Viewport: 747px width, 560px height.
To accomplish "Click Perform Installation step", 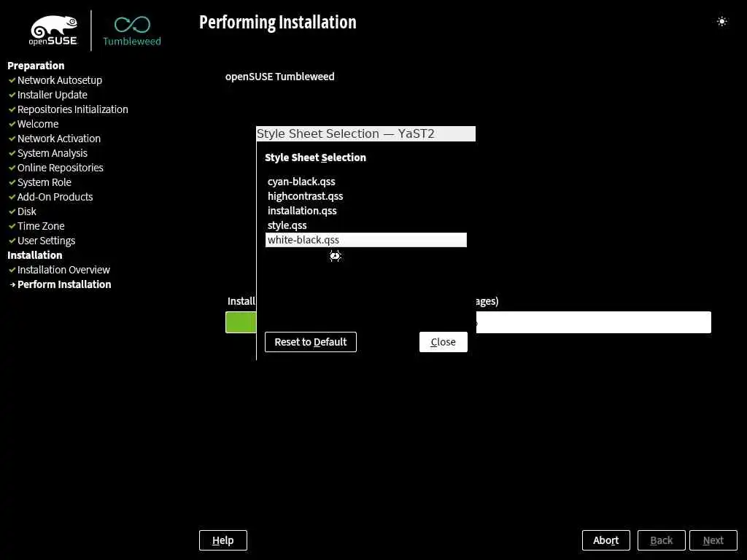I will 64,284.
